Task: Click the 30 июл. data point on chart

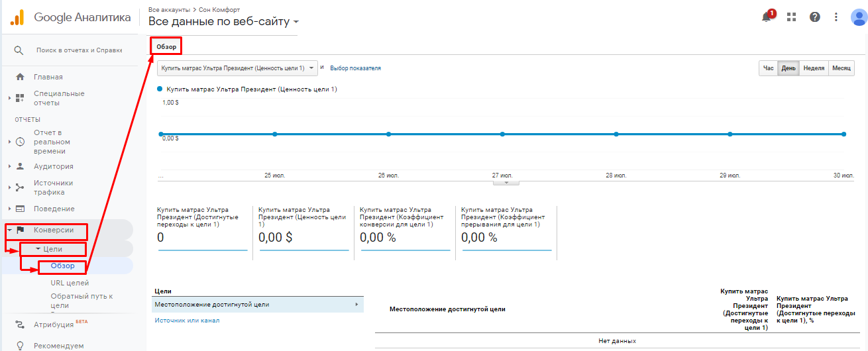Action: tap(844, 134)
